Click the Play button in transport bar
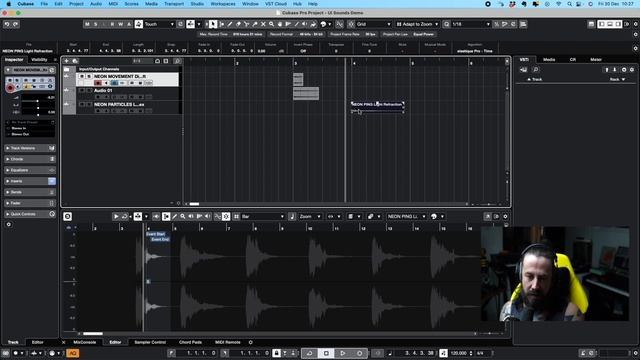640x360 pixels. pos(343,353)
